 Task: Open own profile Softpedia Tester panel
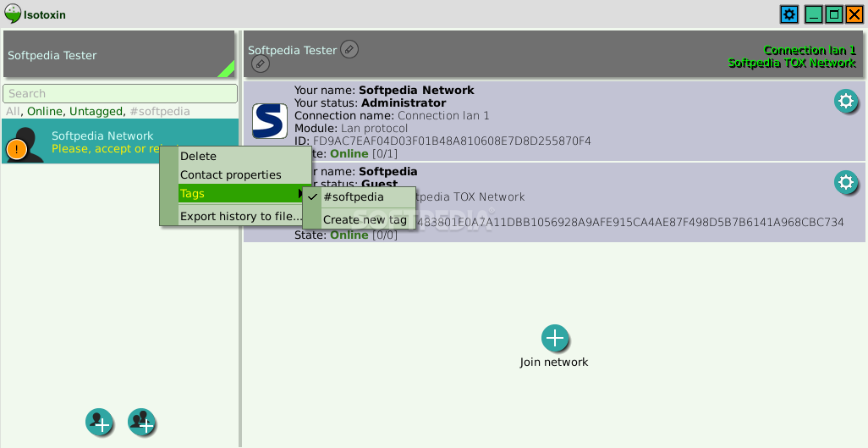(119, 54)
